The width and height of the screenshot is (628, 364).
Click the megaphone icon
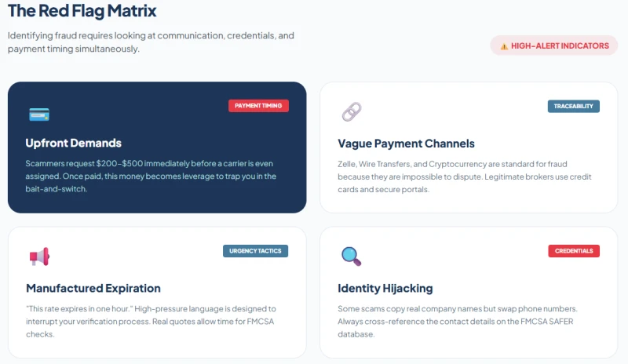[x=39, y=257]
